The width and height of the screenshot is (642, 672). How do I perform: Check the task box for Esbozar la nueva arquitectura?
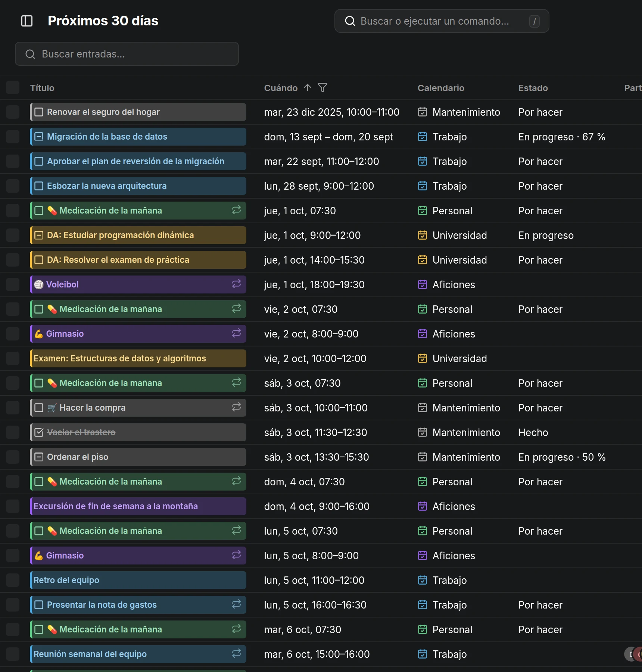point(39,186)
